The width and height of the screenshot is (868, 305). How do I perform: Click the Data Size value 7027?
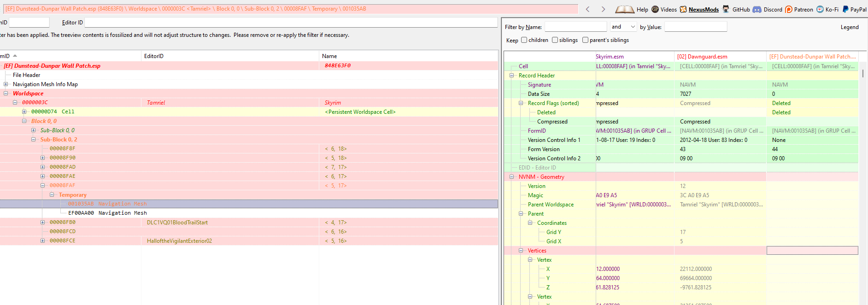(x=686, y=94)
